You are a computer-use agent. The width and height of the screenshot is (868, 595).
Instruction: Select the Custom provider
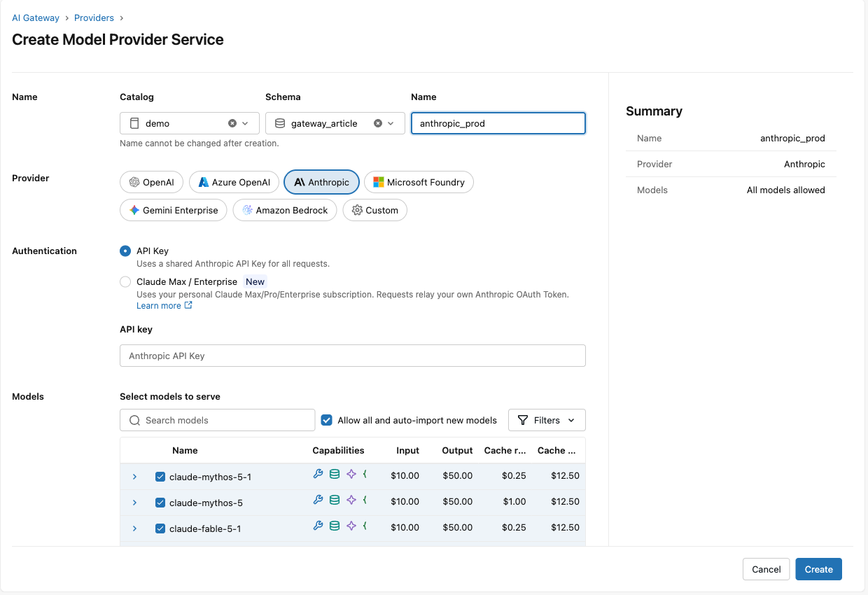[374, 210]
